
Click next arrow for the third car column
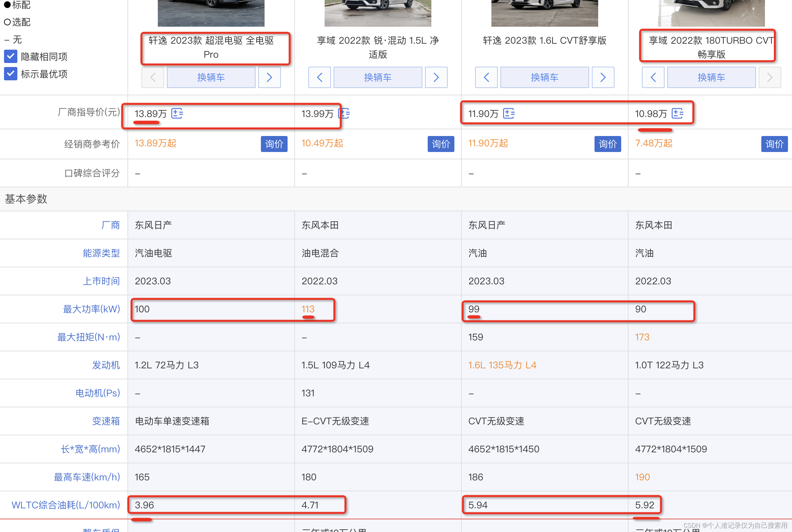coord(603,77)
